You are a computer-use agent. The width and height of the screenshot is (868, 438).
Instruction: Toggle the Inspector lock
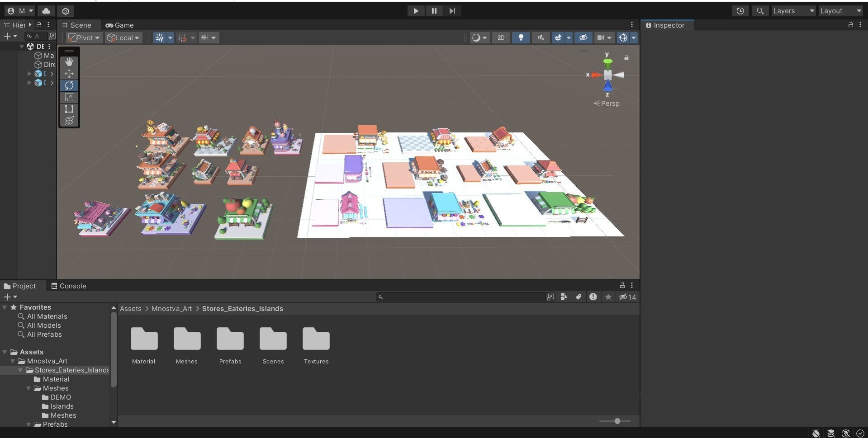click(x=851, y=25)
